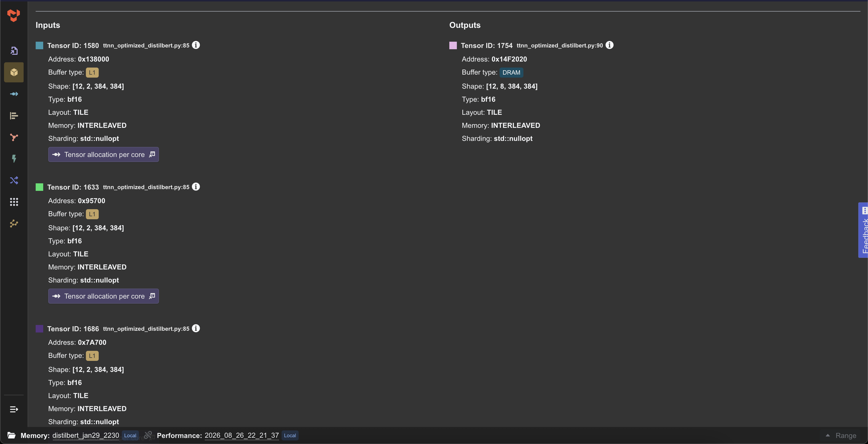This screenshot has height=444, width=868.
Task: Open Tensor allocation per core for Tensor 1633
Action: [103, 296]
